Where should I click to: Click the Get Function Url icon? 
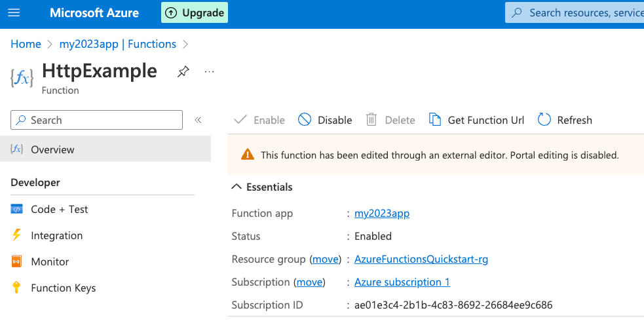click(435, 119)
